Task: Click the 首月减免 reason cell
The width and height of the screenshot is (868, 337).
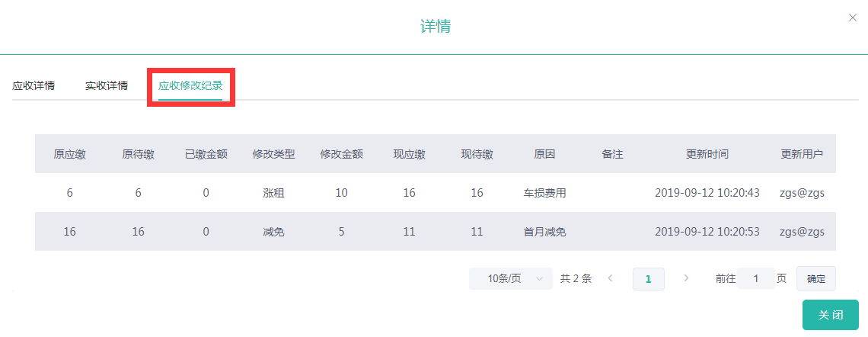Action: [544, 232]
